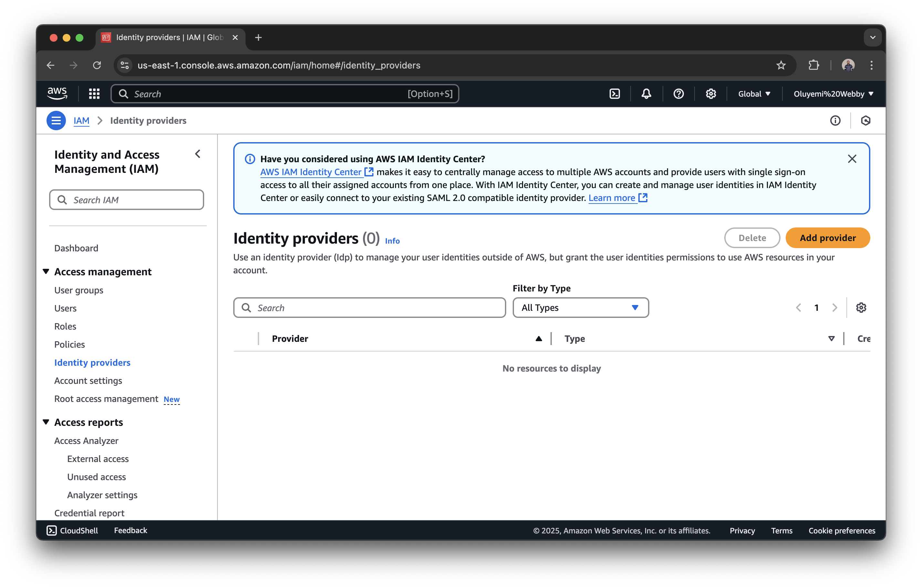Toggle sort order on the Type column
This screenshot has width=922, height=588.
[831, 338]
